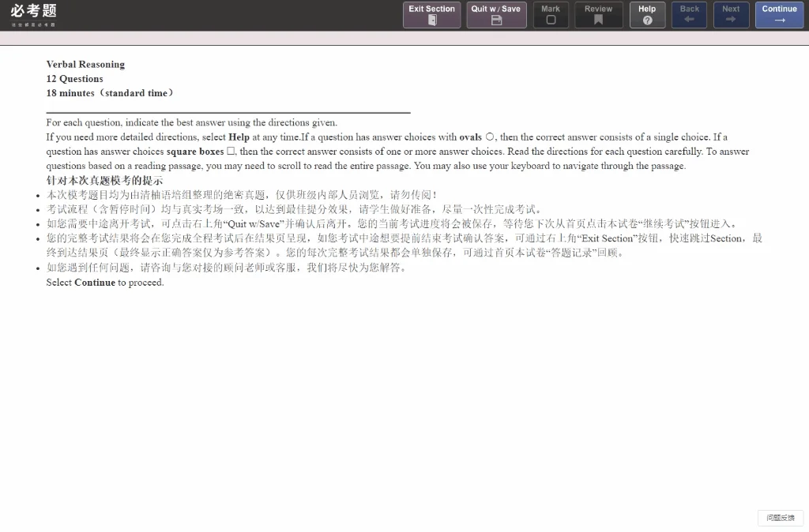Click the Next arrow button in toolbar

click(731, 15)
